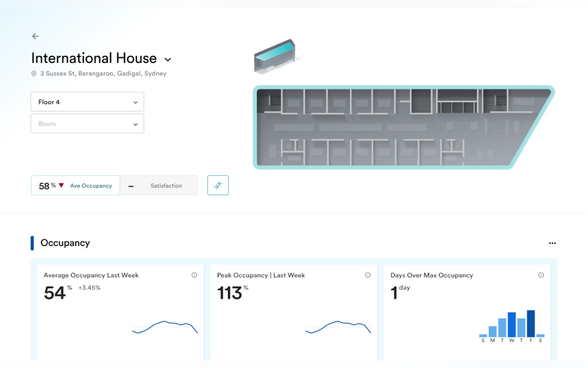Expand the International House building dropdown
The image size is (588, 368).
(168, 59)
